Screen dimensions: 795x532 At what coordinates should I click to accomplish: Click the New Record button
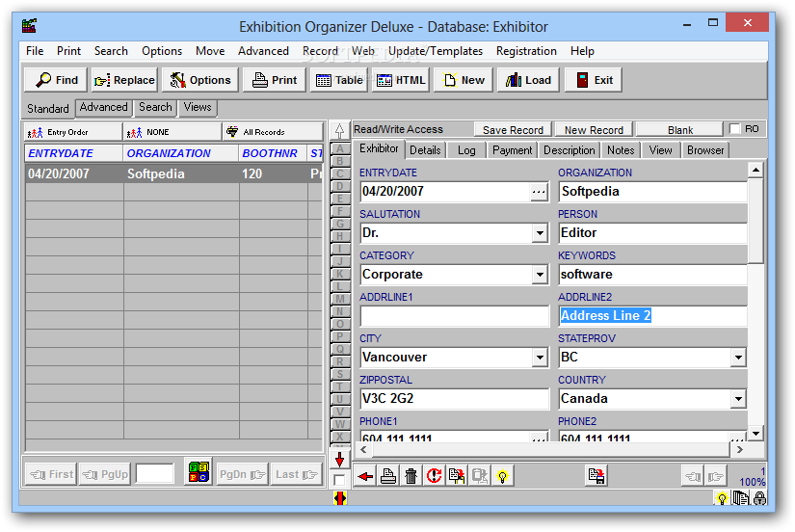pos(594,130)
